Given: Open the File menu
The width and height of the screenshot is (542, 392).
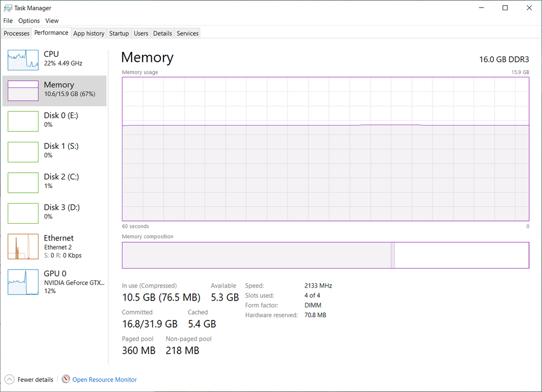Looking at the screenshot, I should 8,21.
